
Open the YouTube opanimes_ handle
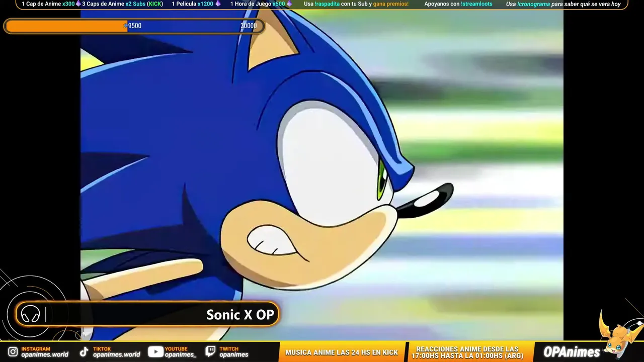[181, 354]
